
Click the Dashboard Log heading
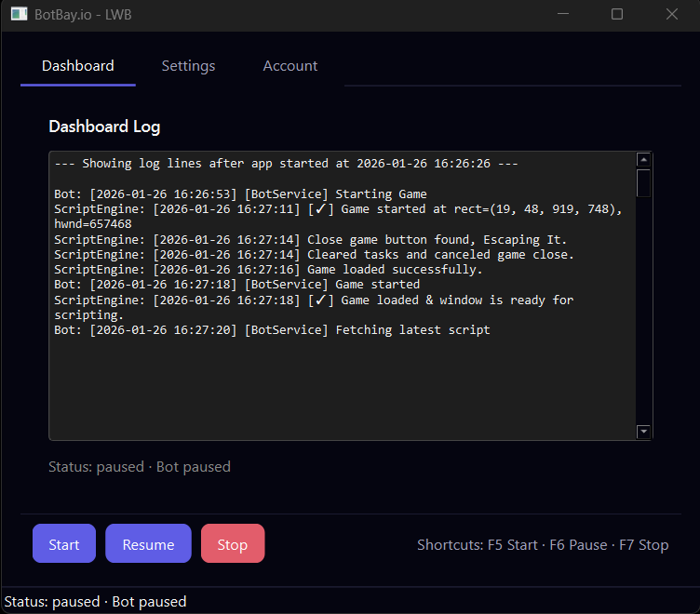point(104,127)
